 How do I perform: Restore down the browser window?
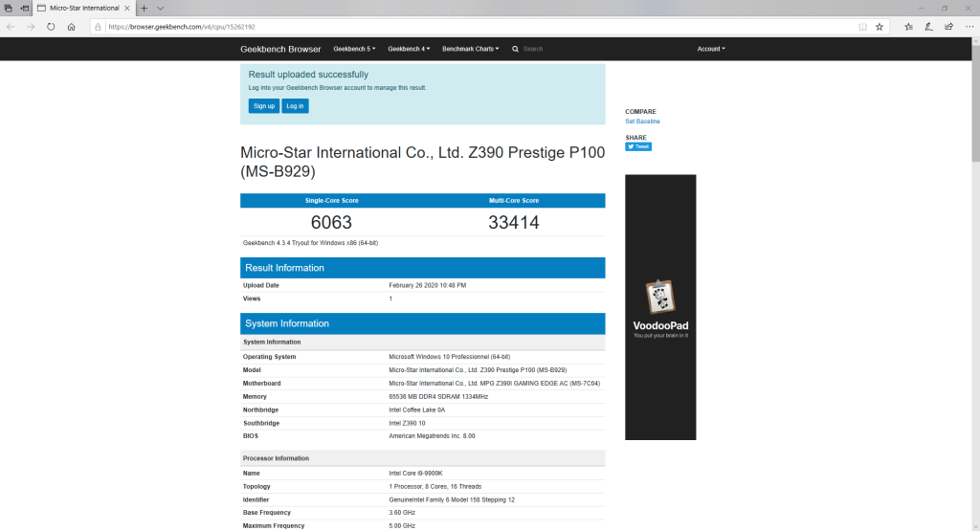945,8
